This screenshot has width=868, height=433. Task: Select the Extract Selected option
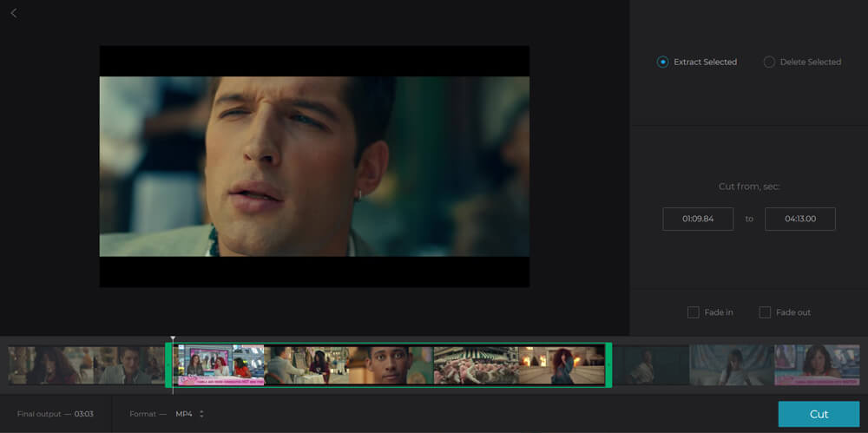pos(696,62)
